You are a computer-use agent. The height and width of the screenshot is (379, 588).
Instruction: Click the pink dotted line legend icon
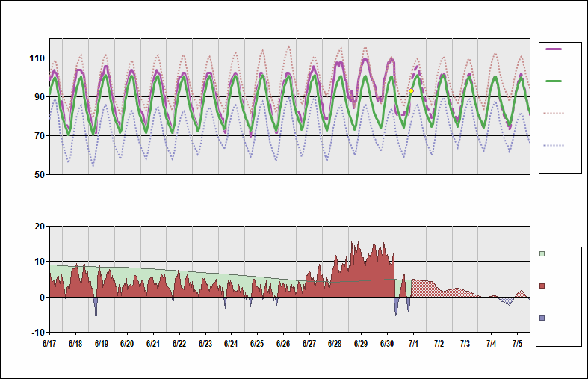pyautogui.click(x=554, y=113)
